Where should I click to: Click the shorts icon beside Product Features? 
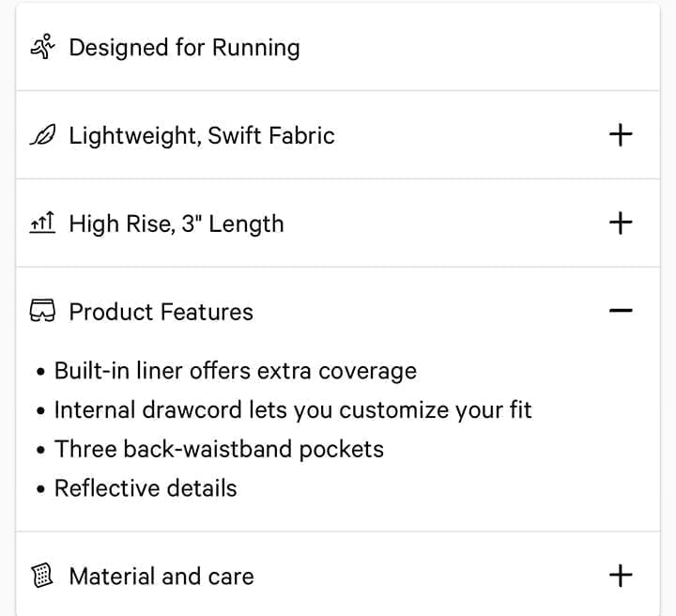click(x=42, y=311)
